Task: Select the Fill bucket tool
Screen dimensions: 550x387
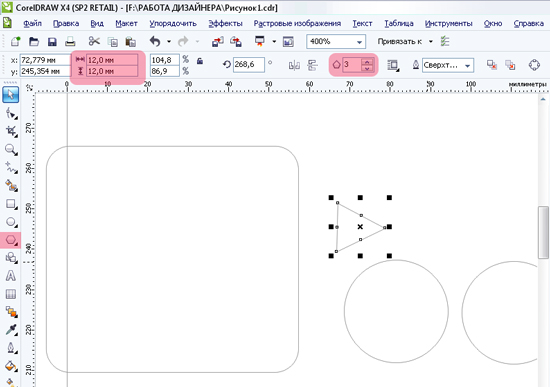Action: pyautogui.click(x=11, y=366)
